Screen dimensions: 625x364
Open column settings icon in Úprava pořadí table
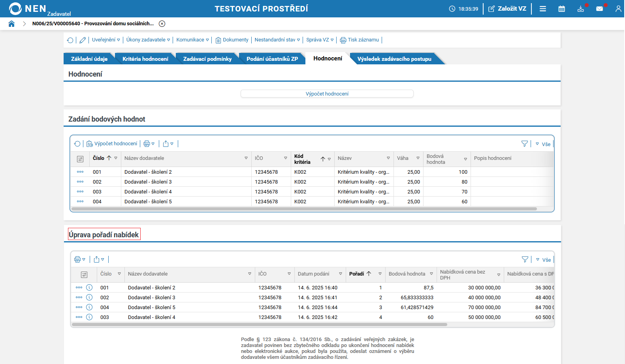coord(84,274)
